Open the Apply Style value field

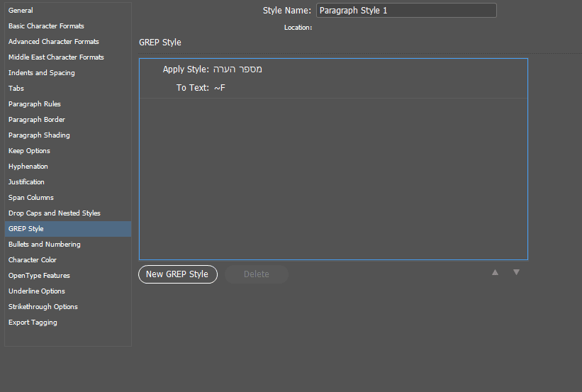[238, 69]
